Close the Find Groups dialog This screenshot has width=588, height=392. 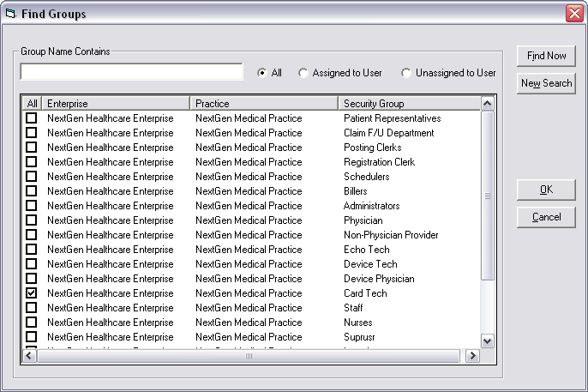(574, 14)
